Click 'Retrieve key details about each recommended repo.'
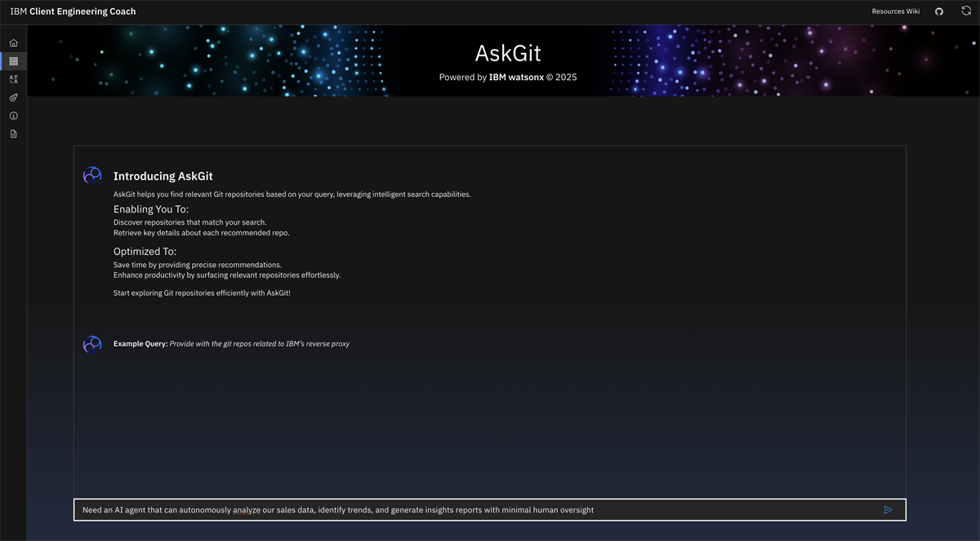Screen dimensions: 980x541 pos(202,233)
